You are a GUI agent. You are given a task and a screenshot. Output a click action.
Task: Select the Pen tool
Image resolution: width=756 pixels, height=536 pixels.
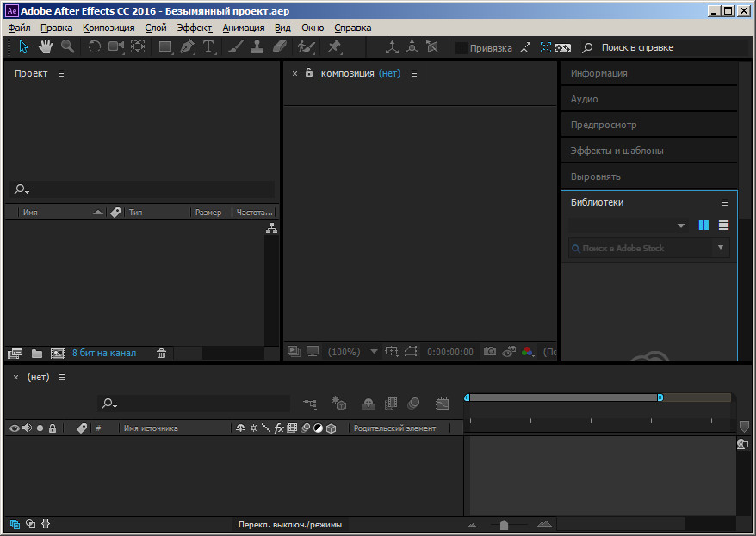[x=187, y=47]
